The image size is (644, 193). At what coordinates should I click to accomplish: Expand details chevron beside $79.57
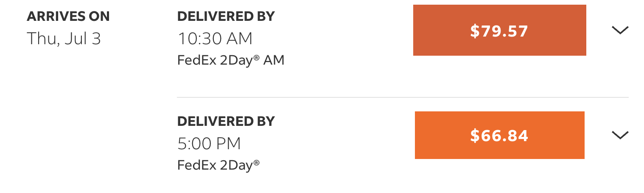[x=620, y=30]
